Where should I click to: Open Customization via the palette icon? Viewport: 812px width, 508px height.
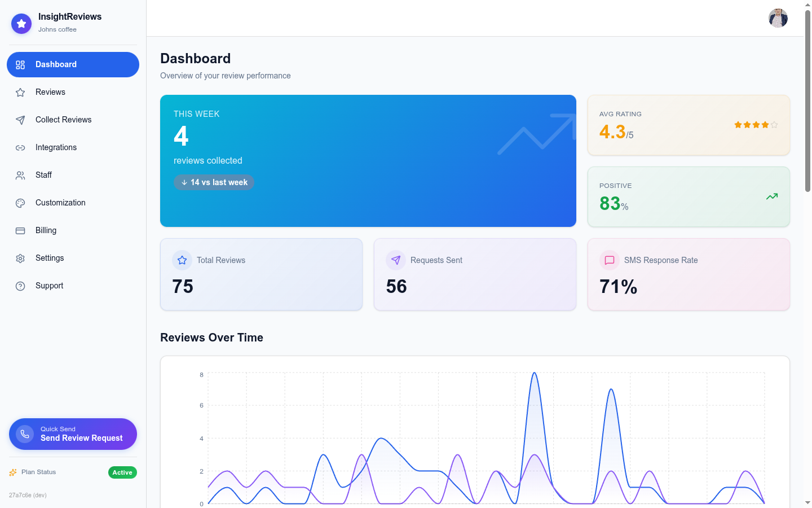(x=20, y=203)
